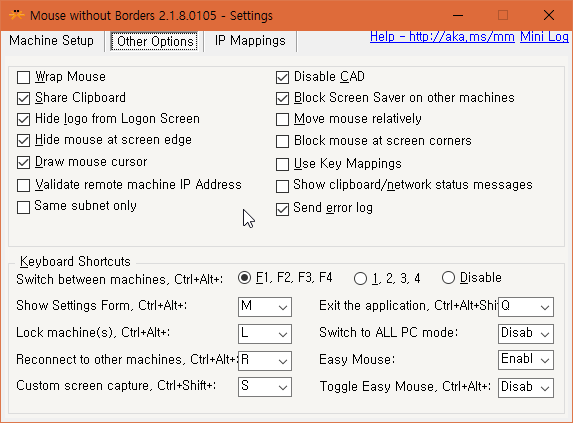The width and height of the screenshot is (573, 423).
Task: Enable Move mouse relatively
Action: pyautogui.click(x=282, y=119)
